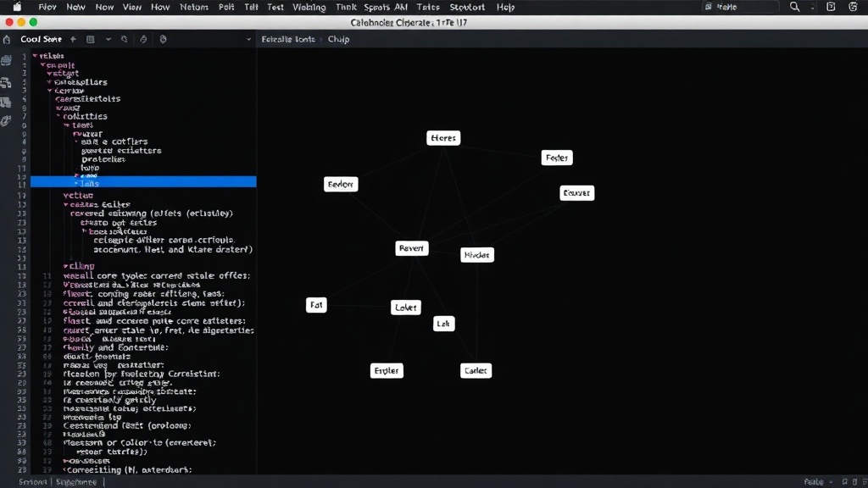Collapse the cotflars tree node
This screenshot has height=488, width=868.
[76, 141]
